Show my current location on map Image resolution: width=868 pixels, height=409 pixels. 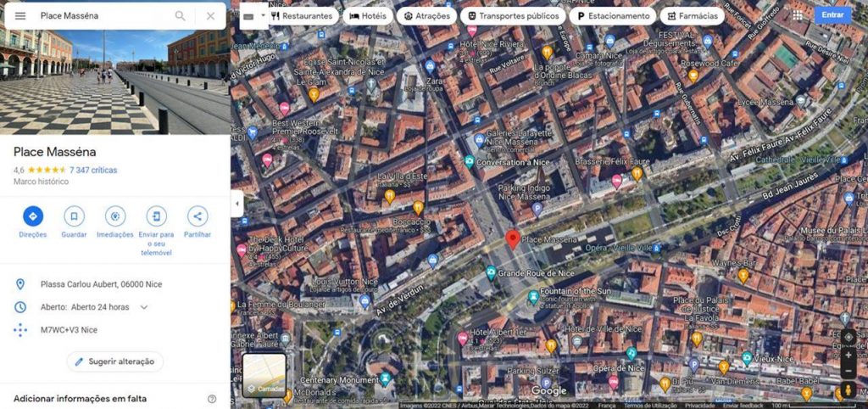tap(849, 337)
